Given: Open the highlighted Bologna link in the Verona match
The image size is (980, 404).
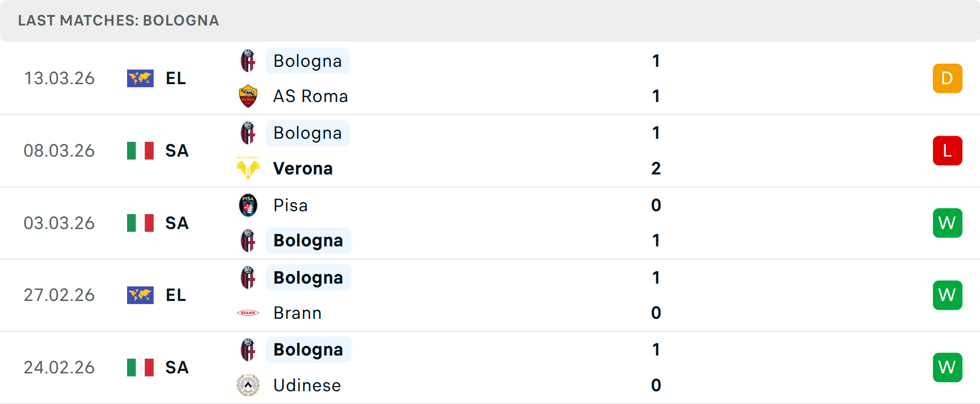Looking at the screenshot, I should click(307, 133).
